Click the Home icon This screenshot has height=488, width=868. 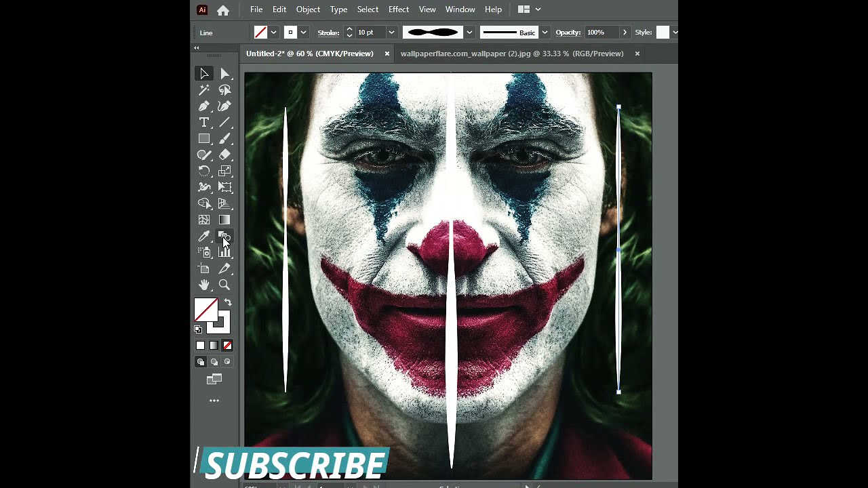pos(223,10)
